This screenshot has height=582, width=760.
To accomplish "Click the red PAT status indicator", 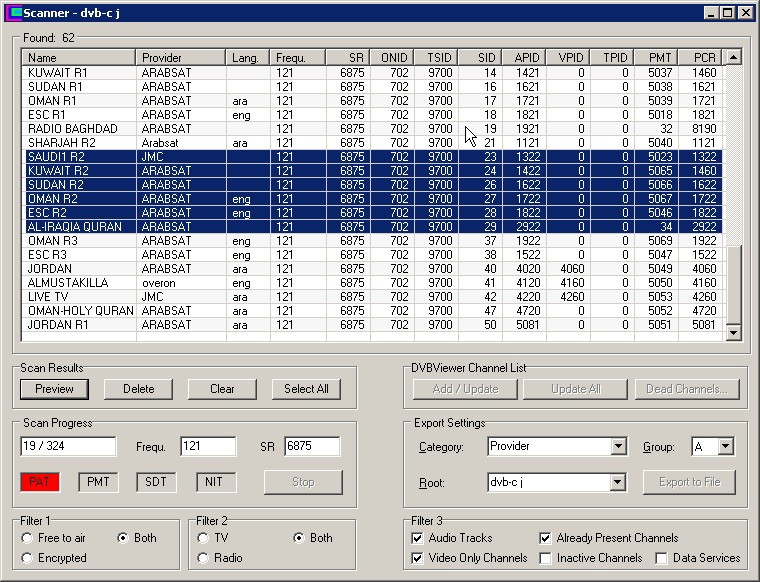I will 40,482.
